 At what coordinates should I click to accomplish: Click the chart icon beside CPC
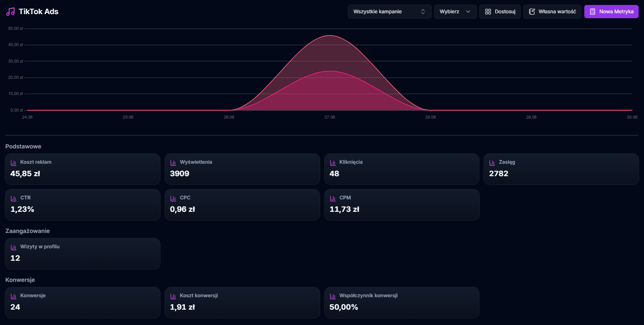pos(174,197)
